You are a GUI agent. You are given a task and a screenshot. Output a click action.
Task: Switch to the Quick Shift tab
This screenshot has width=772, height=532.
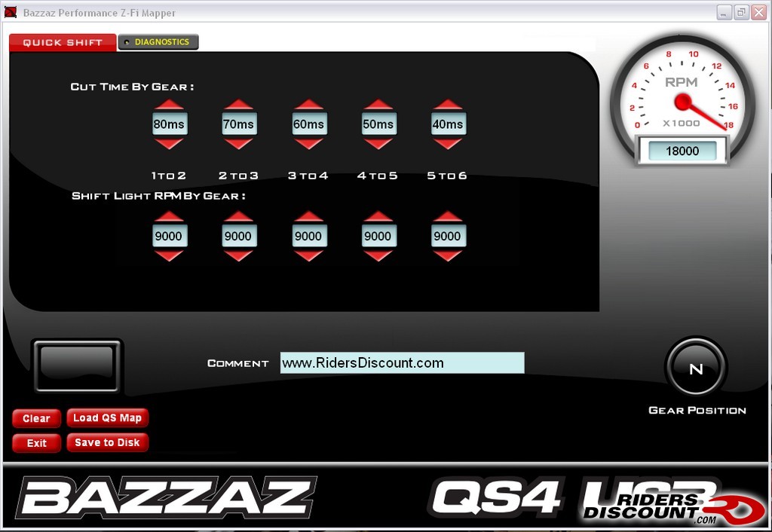coord(63,42)
